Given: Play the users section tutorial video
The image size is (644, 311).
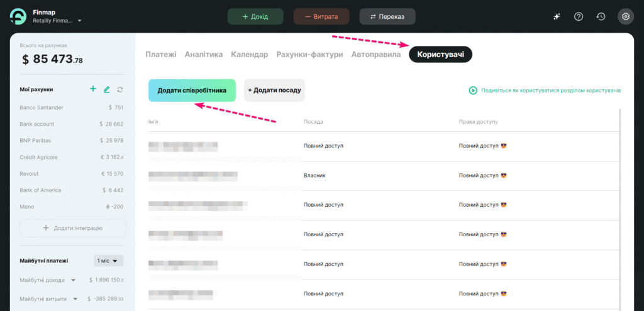Looking at the screenshot, I should coord(473,90).
